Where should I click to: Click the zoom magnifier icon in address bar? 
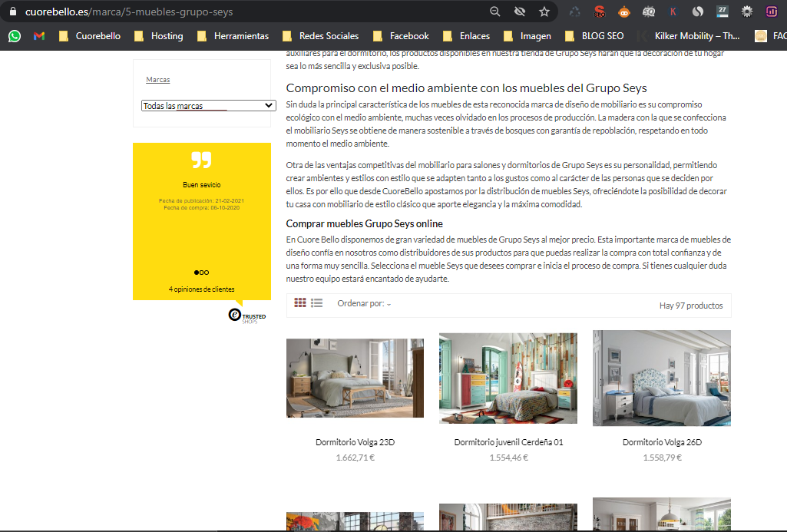click(495, 12)
